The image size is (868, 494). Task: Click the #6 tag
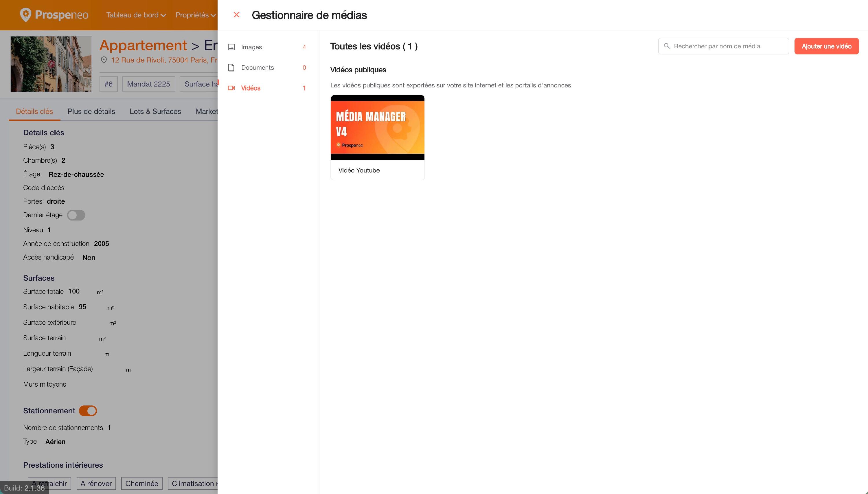108,84
